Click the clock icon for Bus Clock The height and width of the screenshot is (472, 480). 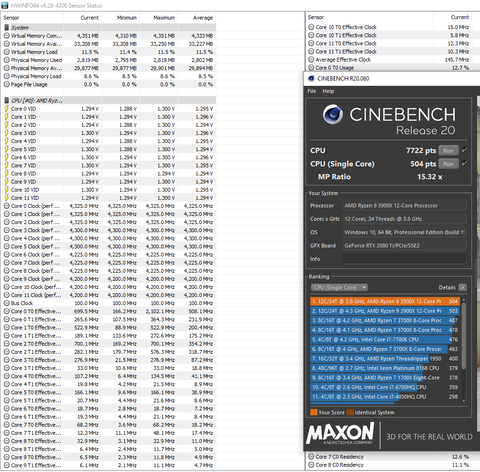click(x=6, y=303)
